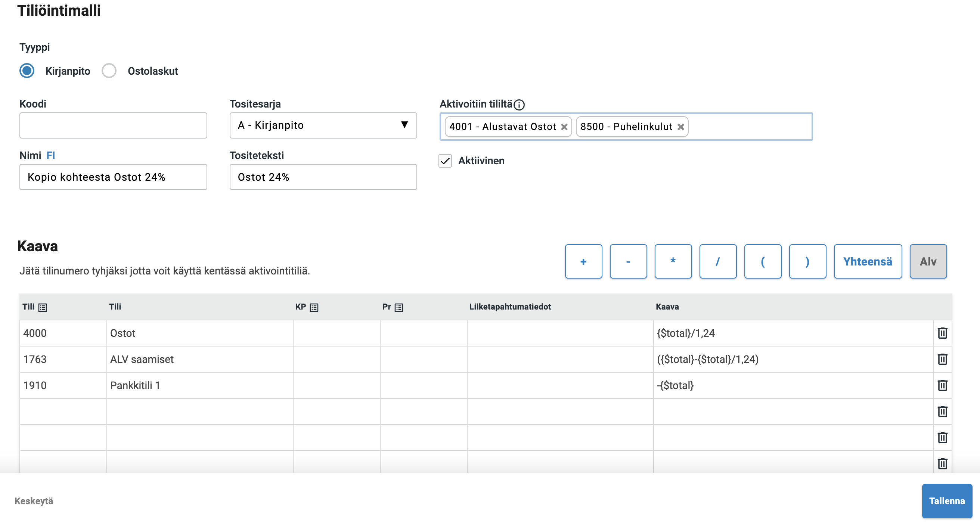Delete the 1910 Pankkitili 1 row

pos(942,385)
